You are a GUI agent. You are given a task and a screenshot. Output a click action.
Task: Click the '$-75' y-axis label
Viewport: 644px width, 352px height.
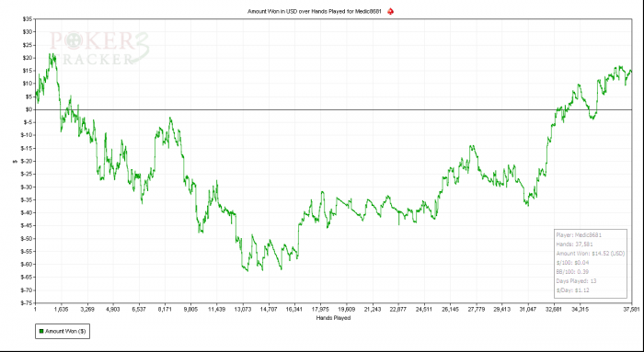27,303
